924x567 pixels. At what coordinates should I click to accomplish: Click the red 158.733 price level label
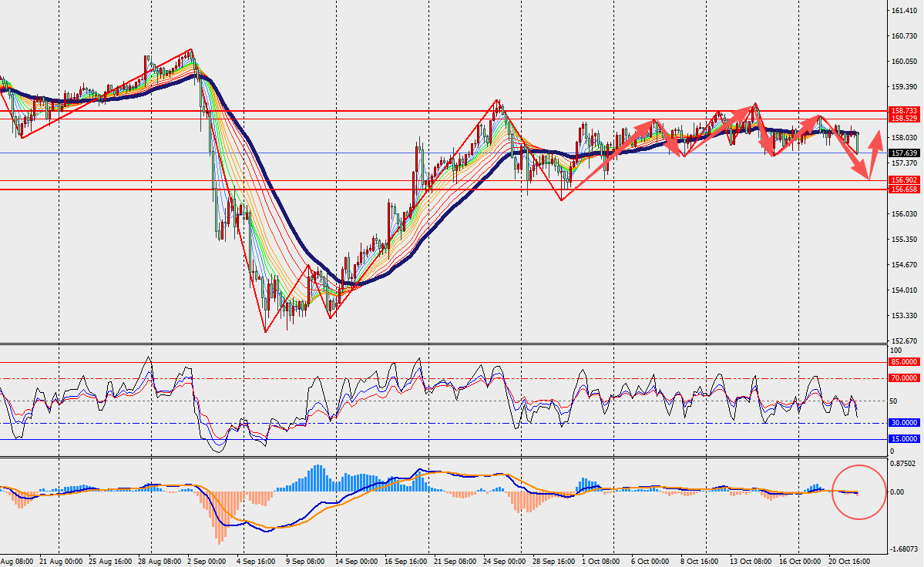coord(905,111)
